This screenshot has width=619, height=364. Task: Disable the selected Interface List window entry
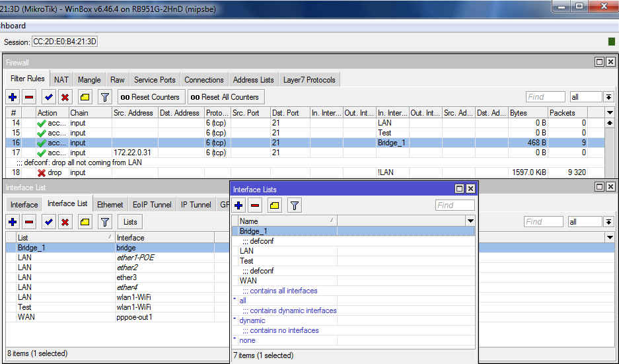[65, 222]
